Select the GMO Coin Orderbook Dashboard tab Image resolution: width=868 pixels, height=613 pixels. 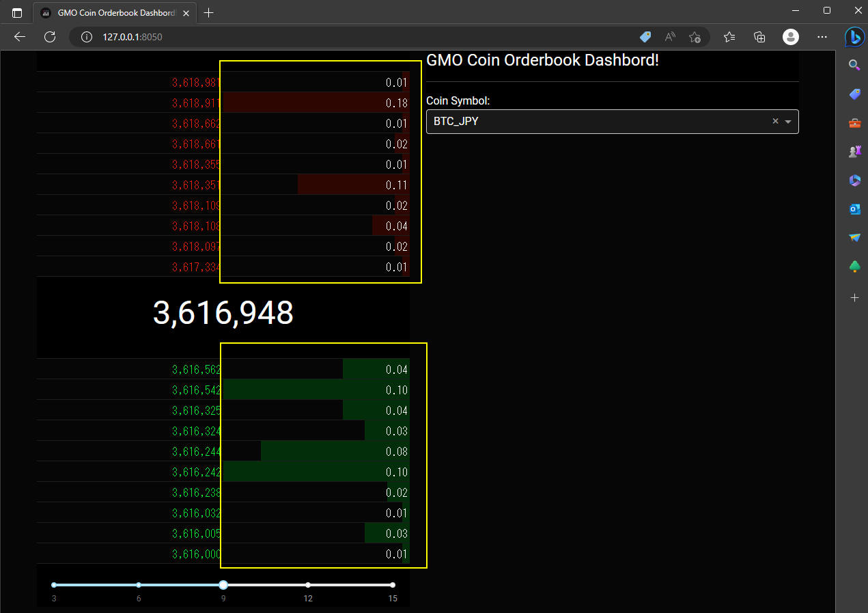[114, 13]
